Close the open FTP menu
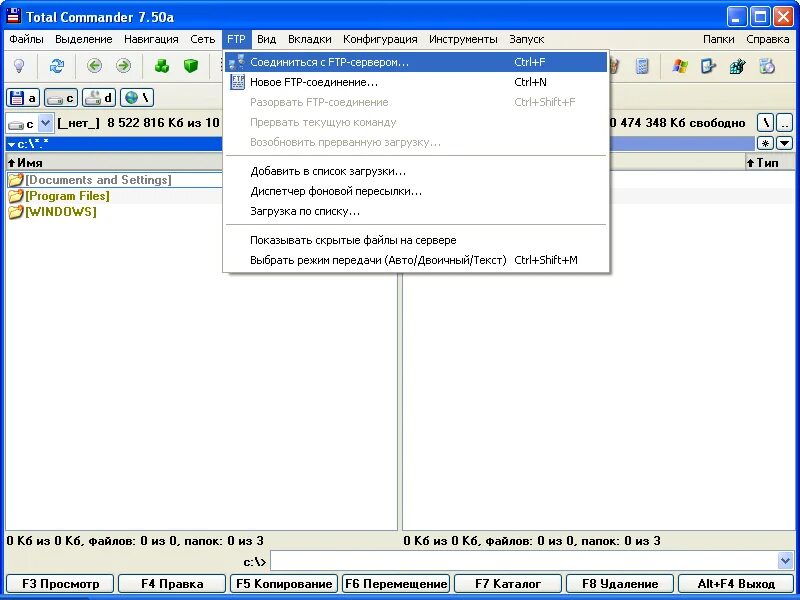Screen dimensions: 800x600 coord(236,39)
